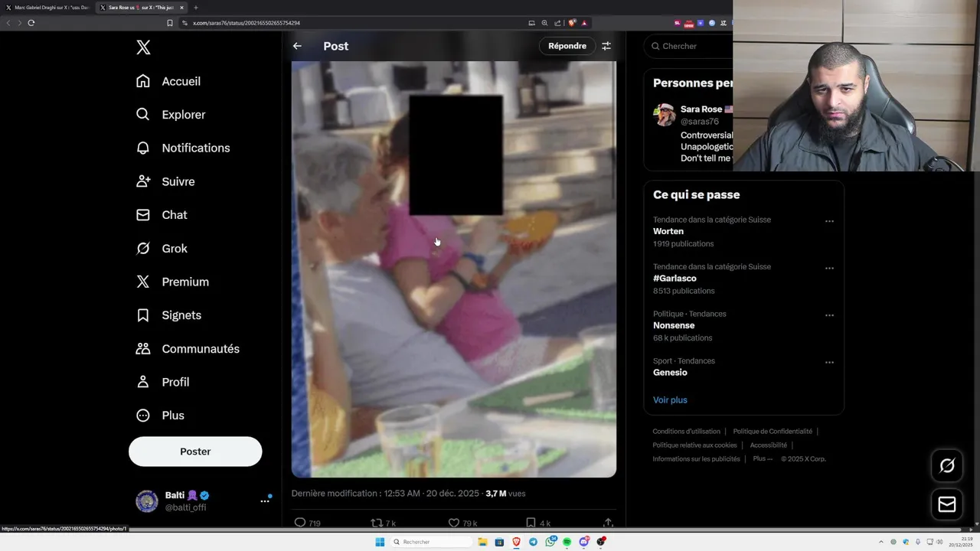
Task: Open Conditions d'utilisation link
Action: [686, 432]
